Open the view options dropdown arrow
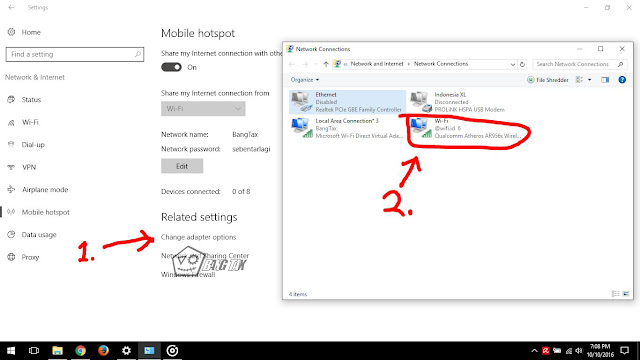The width and height of the screenshot is (640, 360). (x=589, y=80)
